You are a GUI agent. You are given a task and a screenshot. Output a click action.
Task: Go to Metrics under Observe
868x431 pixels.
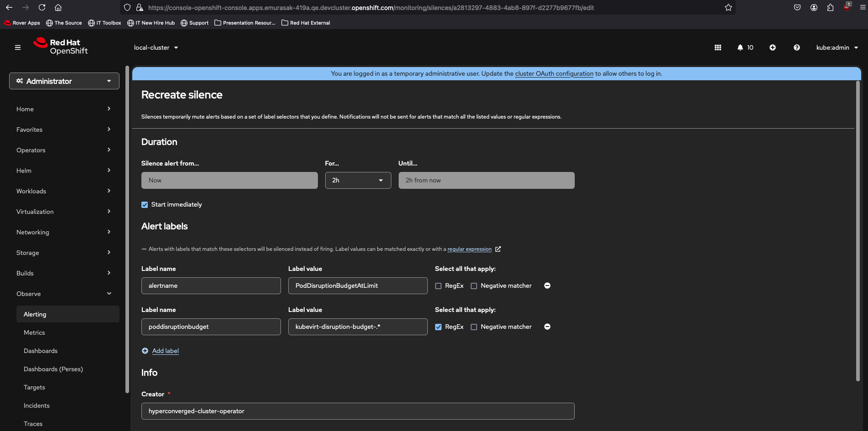(x=34, y=332)
